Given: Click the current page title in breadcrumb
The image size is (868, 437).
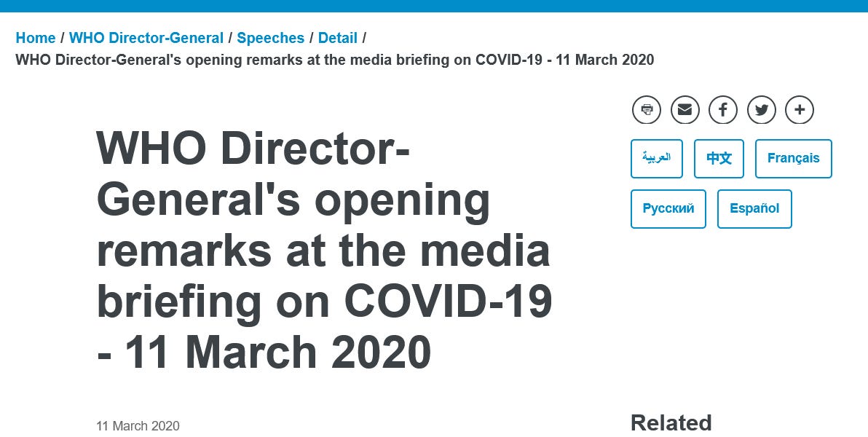Looking at the screenshot, I should [334, 60].
